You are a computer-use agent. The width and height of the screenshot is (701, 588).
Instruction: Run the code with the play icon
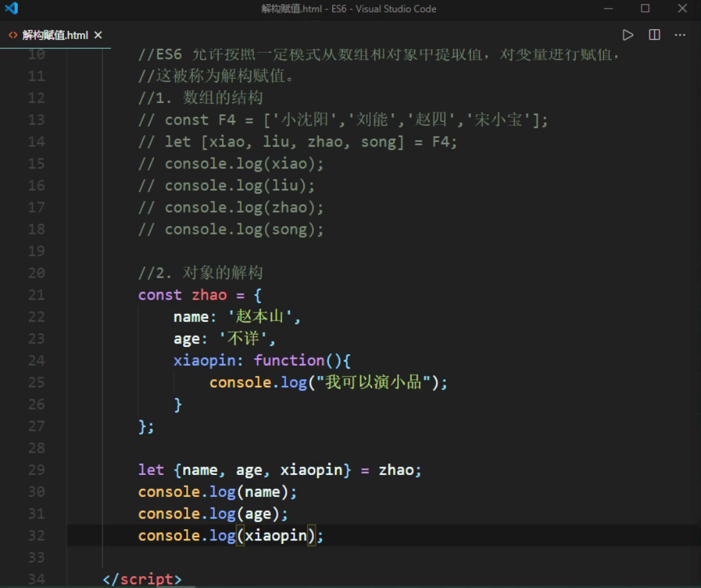[x=628, y=35]
